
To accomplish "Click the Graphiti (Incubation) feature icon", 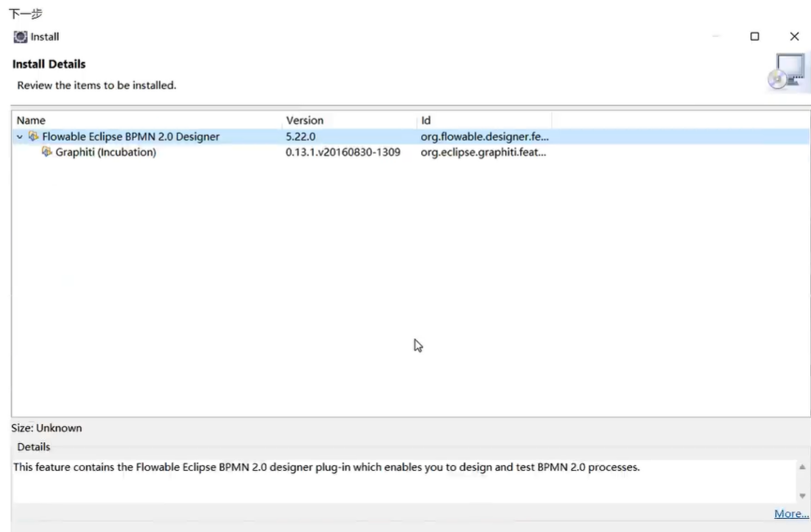I will 47,152.
